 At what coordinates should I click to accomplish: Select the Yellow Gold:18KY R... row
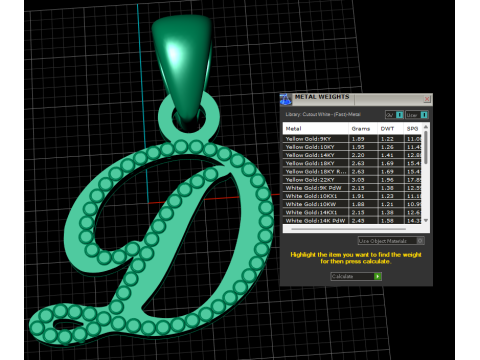352,171
